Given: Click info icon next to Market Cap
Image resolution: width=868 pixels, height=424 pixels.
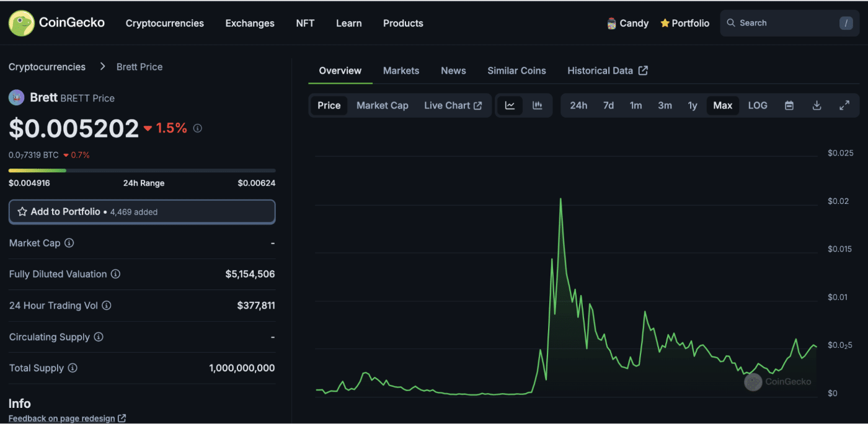Looking at the screenshot, I should click(69, 243).
